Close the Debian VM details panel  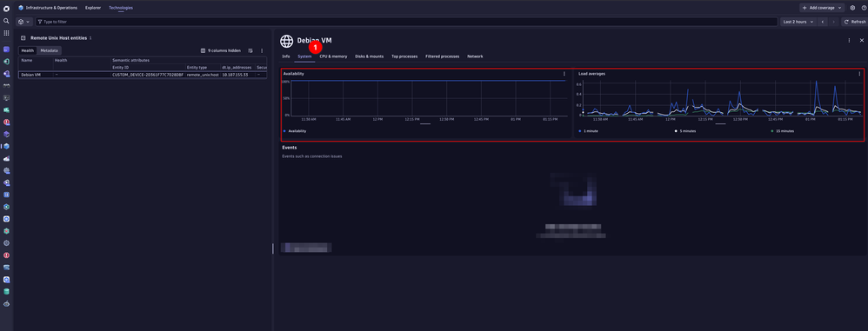(x=861, y=40)
